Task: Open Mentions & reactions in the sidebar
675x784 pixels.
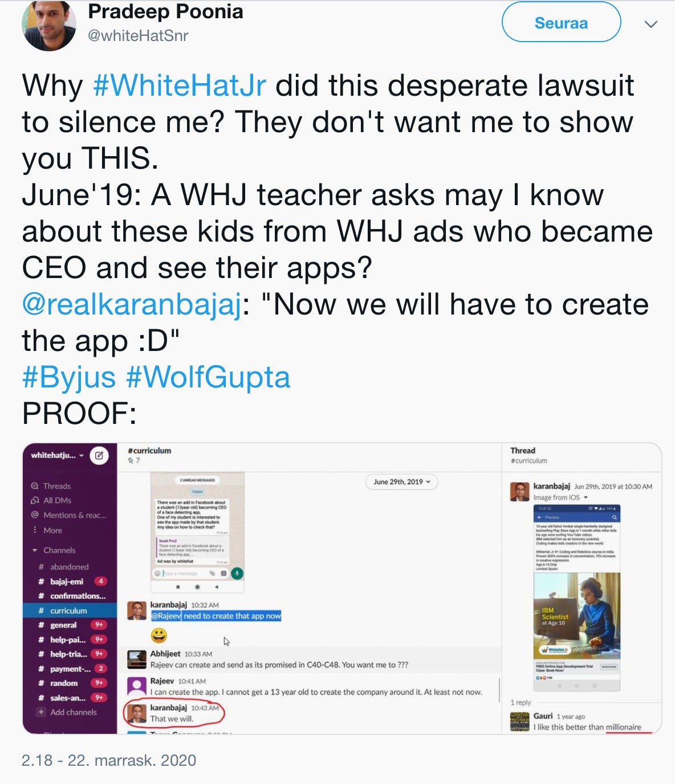Action: tap(68, 515)
